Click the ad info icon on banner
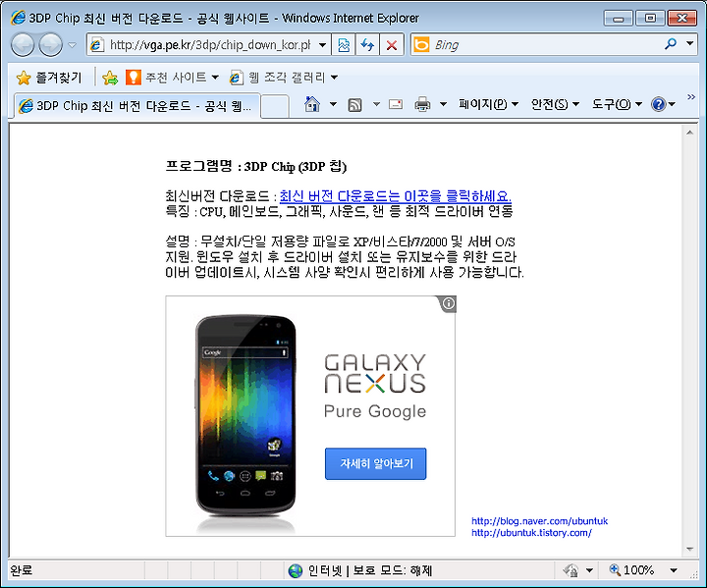 (x=448, y=304)
